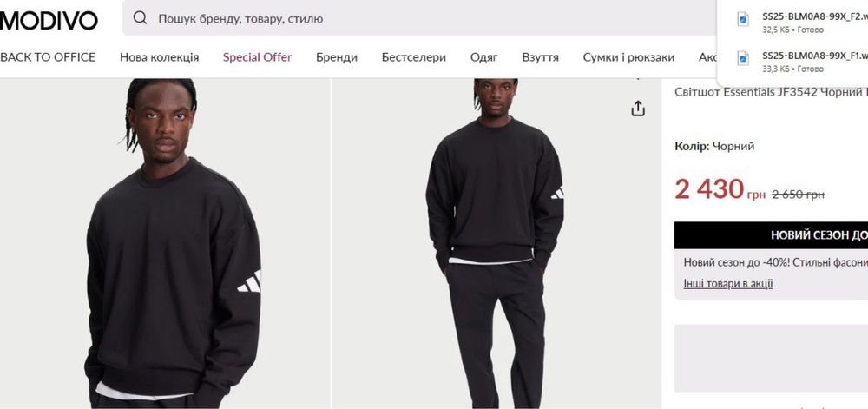Open Сумки і рюкзаки category
The width and height of the screenshot is (868, 409).
coord(628,57)
